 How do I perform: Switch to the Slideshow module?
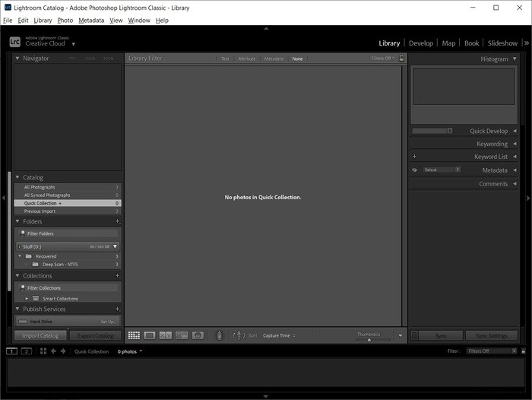pyautogui.click(x=502, y=43)
